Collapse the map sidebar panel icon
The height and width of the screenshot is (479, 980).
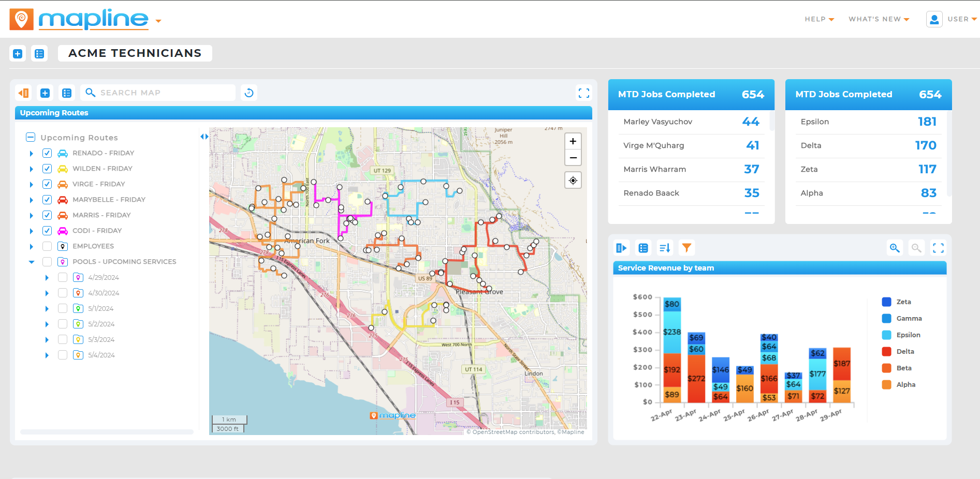[x=23, y=93]
